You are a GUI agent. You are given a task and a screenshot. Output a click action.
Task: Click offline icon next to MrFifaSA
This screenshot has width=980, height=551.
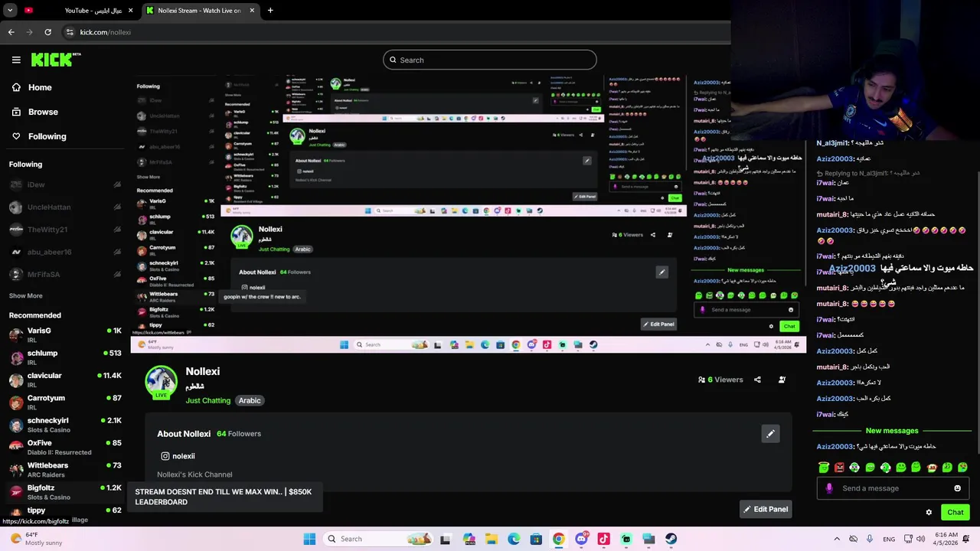117,274
